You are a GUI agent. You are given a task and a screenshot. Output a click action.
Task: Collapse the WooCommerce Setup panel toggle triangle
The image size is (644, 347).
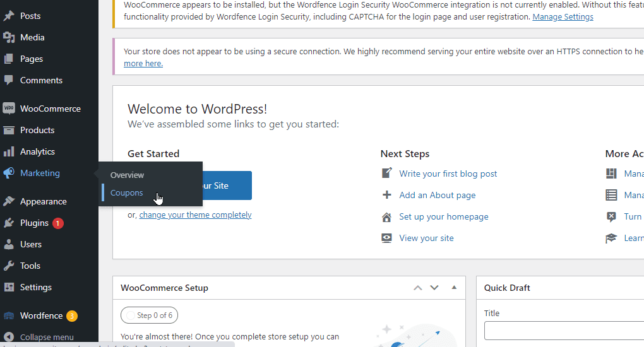coord(454,288)
